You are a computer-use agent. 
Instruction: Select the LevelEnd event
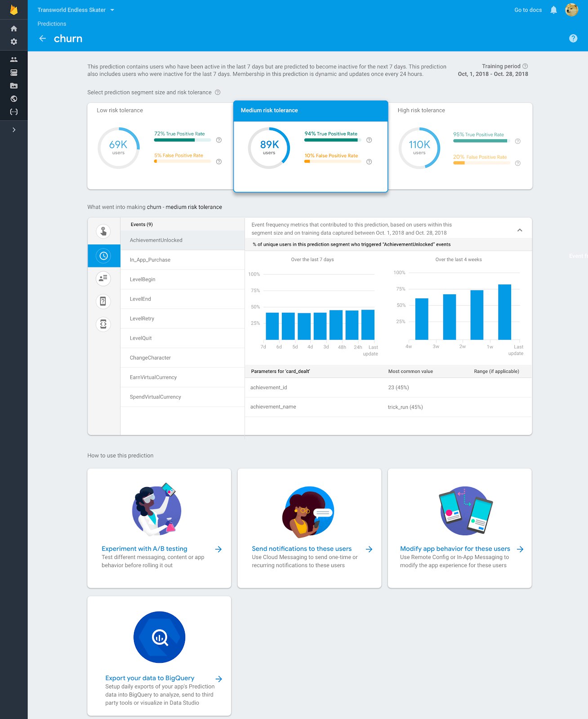183,299
